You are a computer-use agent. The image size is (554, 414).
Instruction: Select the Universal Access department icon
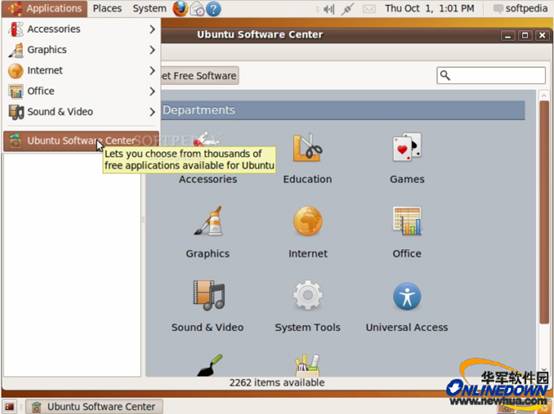pyautogui.click(x=407, y=296)
